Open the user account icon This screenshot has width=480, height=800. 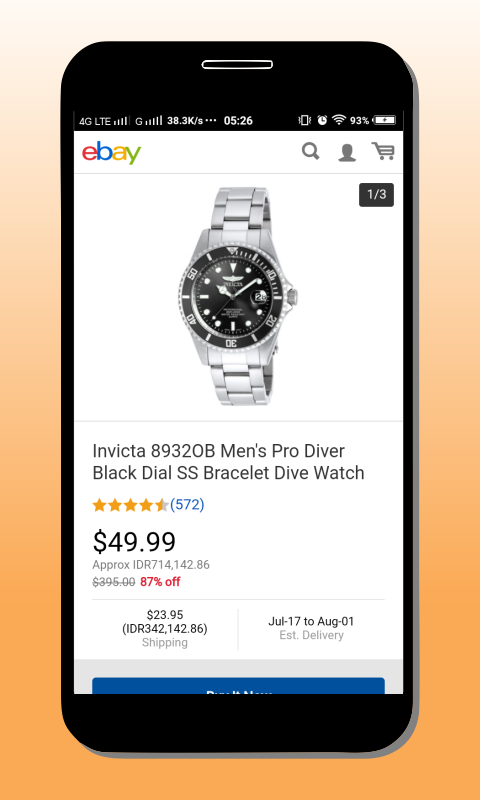pyautogui.click(x=347, y=153)
